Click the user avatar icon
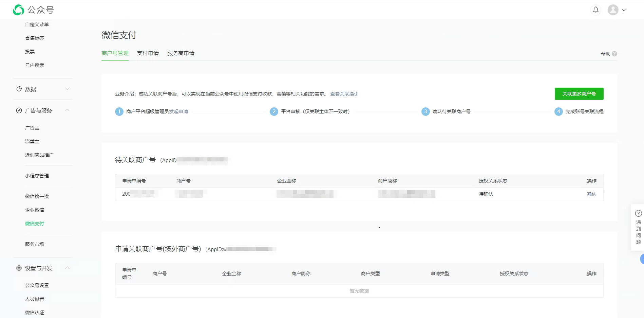The width and height of the screenshot is (644, 318). [x=613, y=10]
